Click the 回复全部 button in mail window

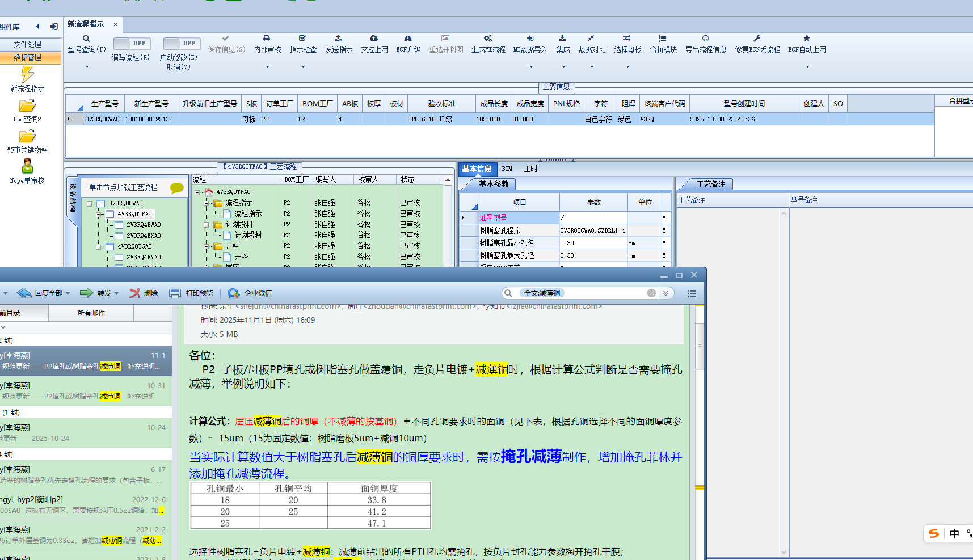point(40,293)
